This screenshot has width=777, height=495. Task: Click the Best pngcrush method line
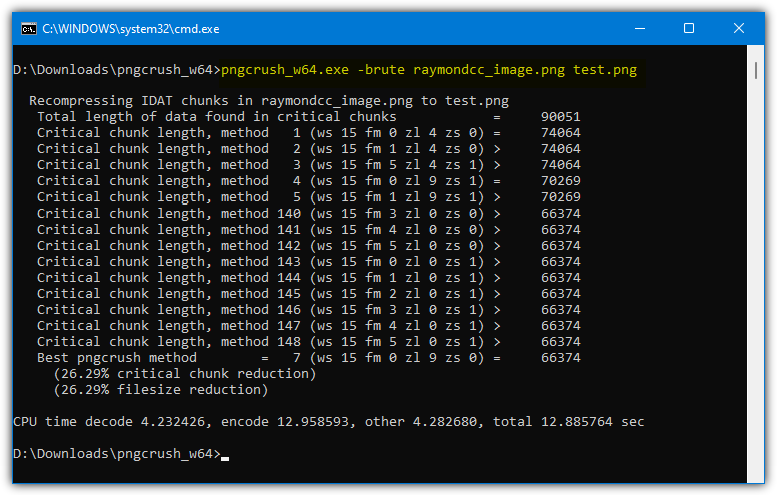pos(308,358)
